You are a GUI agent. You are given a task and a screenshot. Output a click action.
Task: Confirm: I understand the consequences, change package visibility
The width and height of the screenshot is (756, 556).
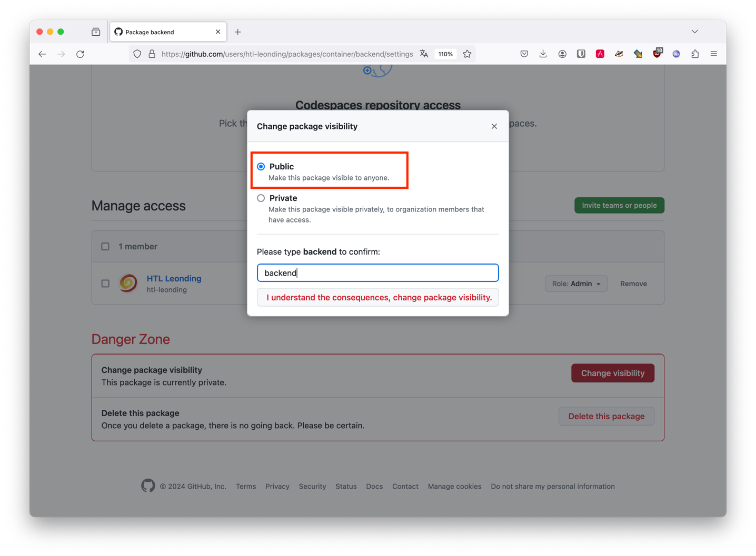coord(377,297)
